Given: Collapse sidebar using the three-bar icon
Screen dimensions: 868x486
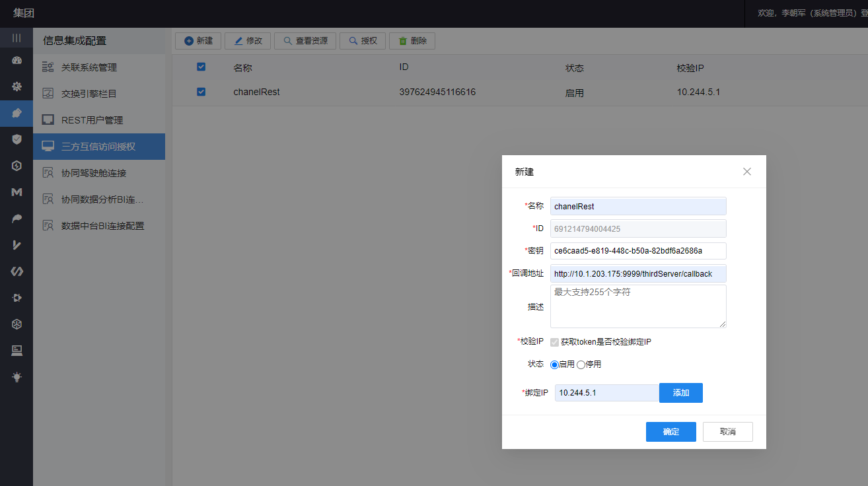Looking at the screenshot, I should [x=17, y=38].
